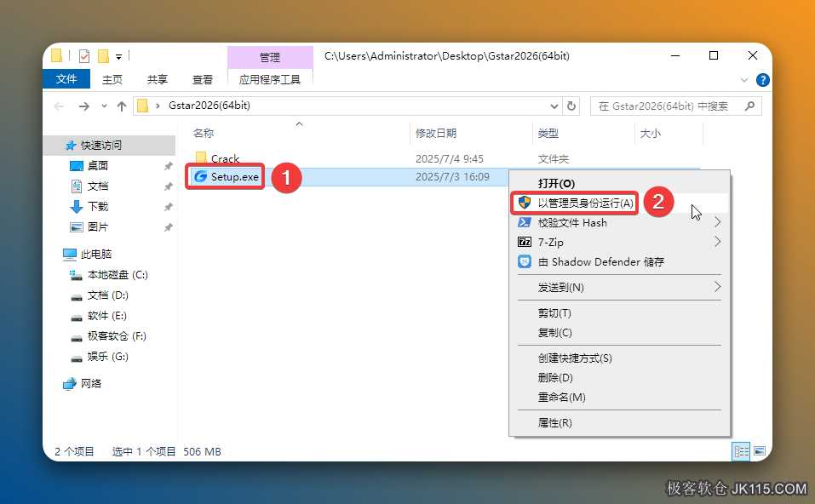Click the Gstar2026(64bit) breadcrumb in address bar
Image resolution: width=815 pixels, height=504 pixels.
pos(209,106)
